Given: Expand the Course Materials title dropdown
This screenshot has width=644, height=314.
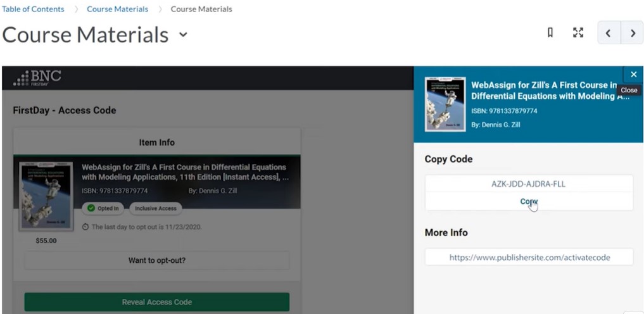Looking at the screenshot, I should point(184,34).
